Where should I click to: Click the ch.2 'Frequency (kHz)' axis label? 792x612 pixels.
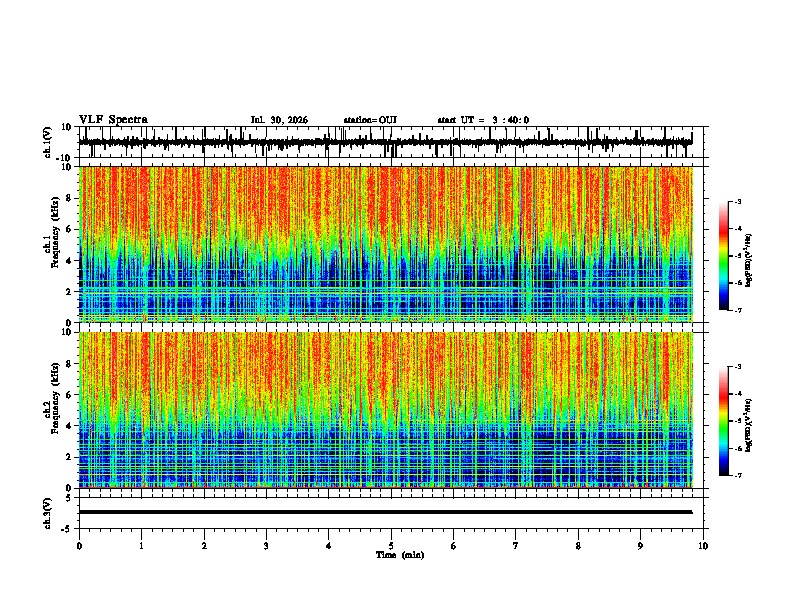pyautogui.click(x=55, y=398)
